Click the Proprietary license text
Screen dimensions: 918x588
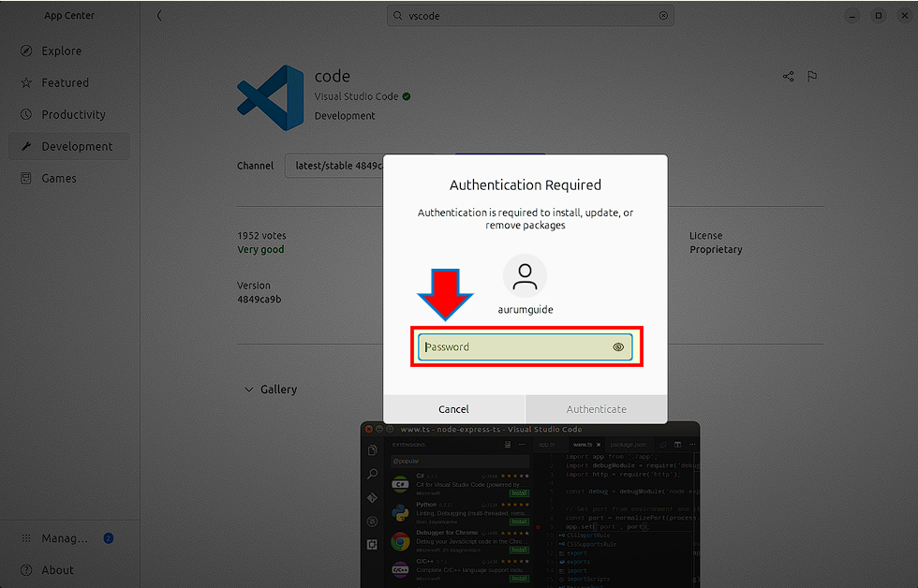[716, 250]
